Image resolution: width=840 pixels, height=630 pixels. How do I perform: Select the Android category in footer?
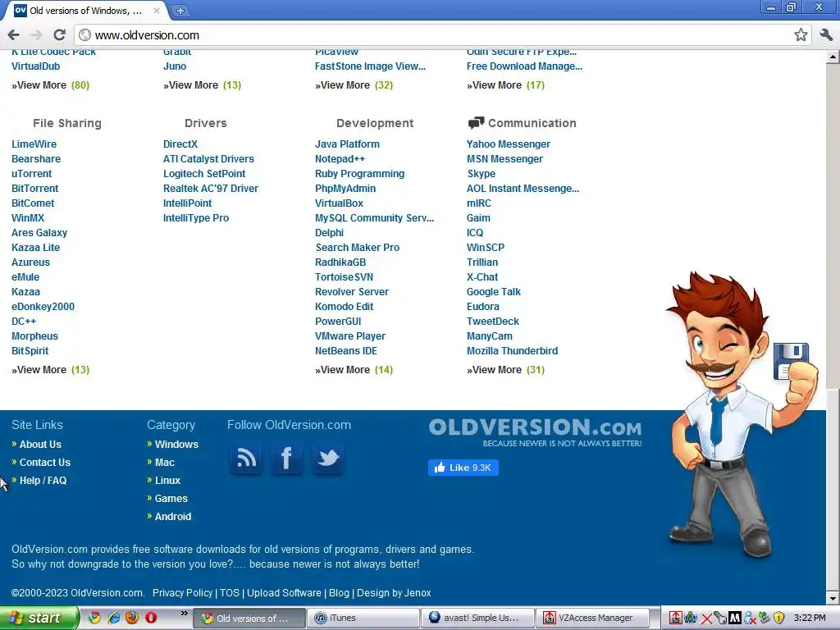172,517
